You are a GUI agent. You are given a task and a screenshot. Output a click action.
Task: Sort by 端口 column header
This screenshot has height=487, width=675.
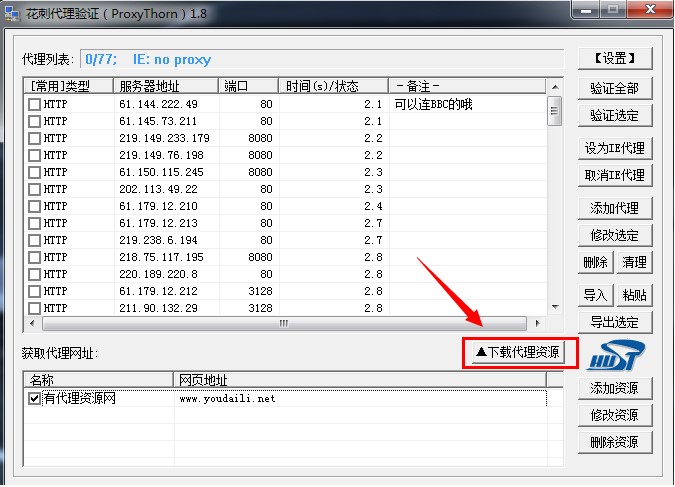pyautogui.click(x=248, y=86)
